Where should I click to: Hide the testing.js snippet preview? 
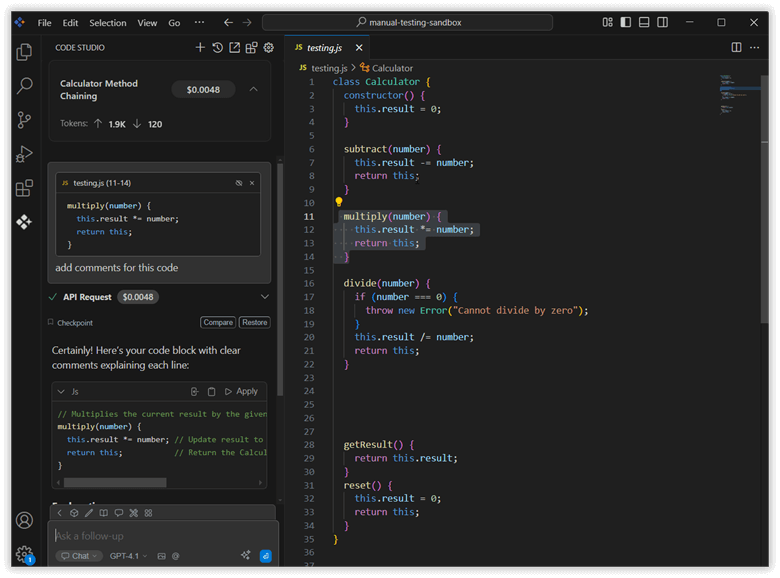[x=238, y=183]
